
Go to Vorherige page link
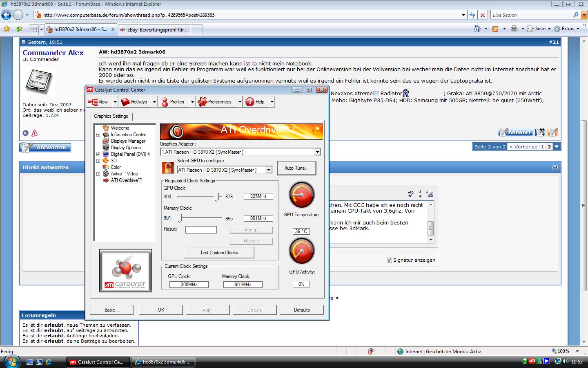click(x=523, y=147)
